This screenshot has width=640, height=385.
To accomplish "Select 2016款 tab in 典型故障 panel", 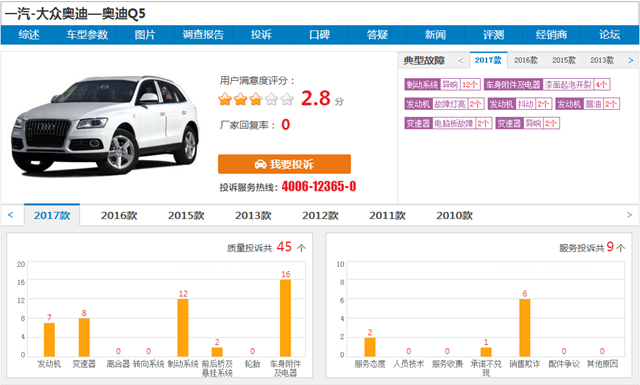I will [526, 60].
